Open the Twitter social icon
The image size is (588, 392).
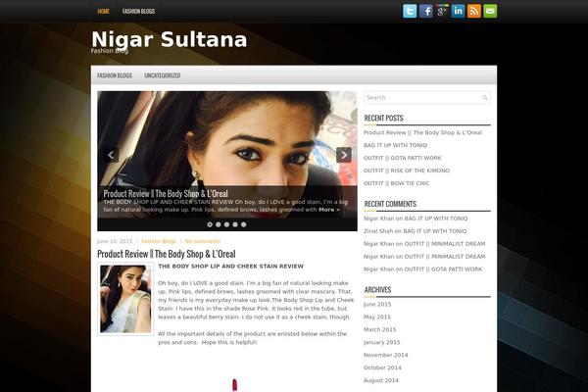[x=411, y=11]
